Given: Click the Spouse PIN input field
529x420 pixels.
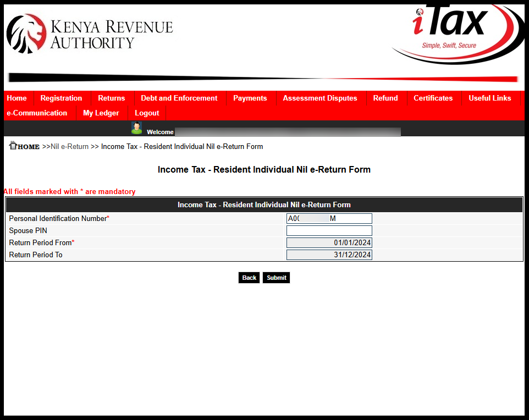Looking at the screenshot, I should [x=329, y=230].
